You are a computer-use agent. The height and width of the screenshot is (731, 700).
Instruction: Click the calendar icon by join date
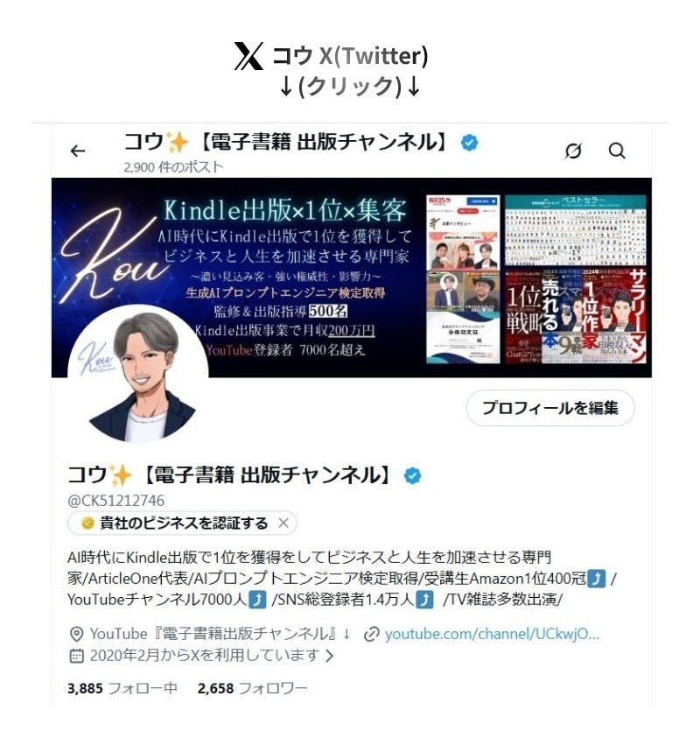point(76,656)
